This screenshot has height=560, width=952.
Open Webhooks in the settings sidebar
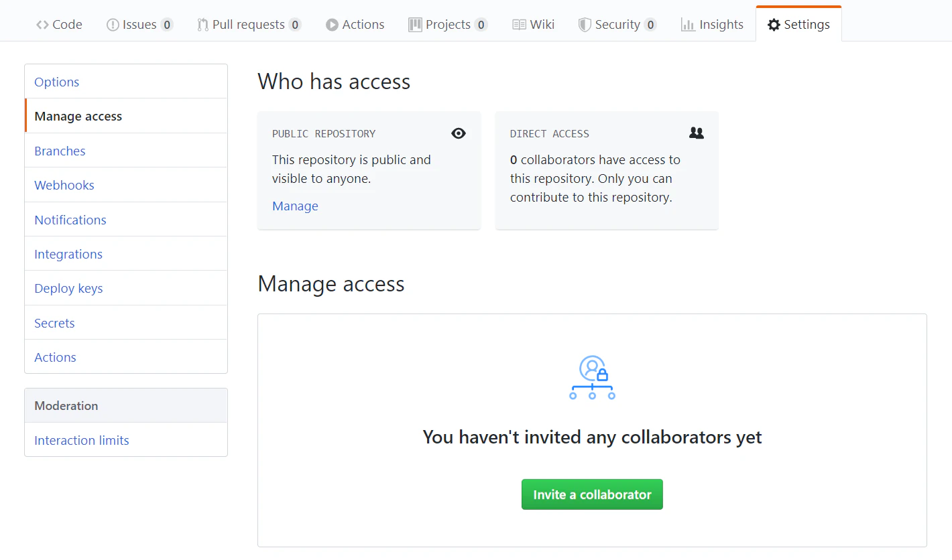pyautogui.click(x=126, y=185)
